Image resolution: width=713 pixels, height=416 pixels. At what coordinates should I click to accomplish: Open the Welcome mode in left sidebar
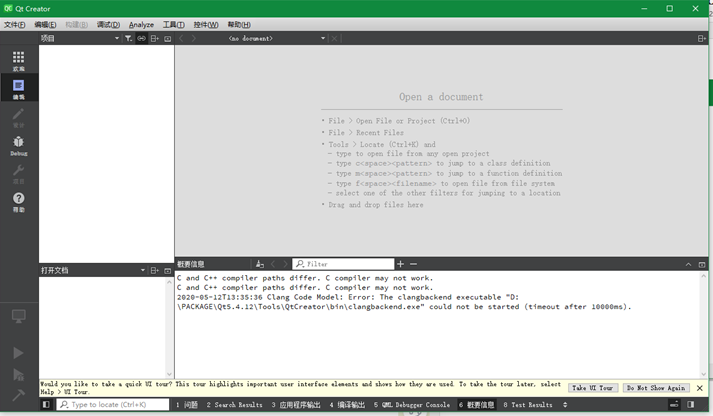click(x=19, y=61)
